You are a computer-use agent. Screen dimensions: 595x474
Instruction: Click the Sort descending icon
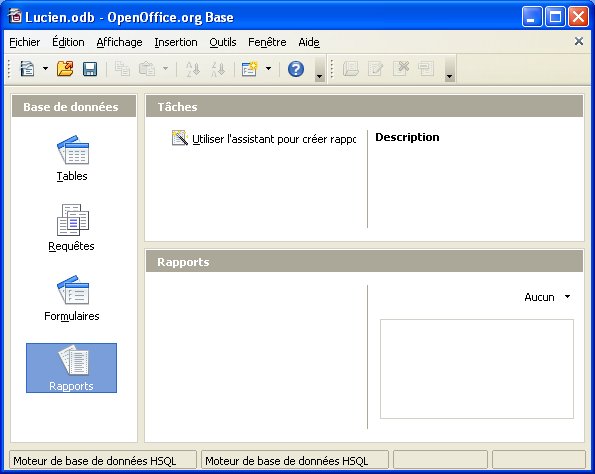[x=218, y=69]
